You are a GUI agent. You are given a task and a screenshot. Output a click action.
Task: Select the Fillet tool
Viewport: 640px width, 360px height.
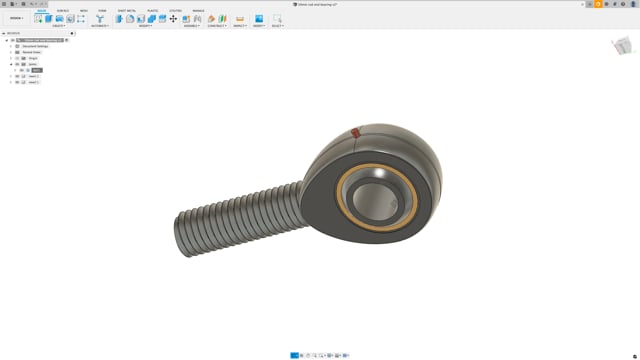coord(130,19)
